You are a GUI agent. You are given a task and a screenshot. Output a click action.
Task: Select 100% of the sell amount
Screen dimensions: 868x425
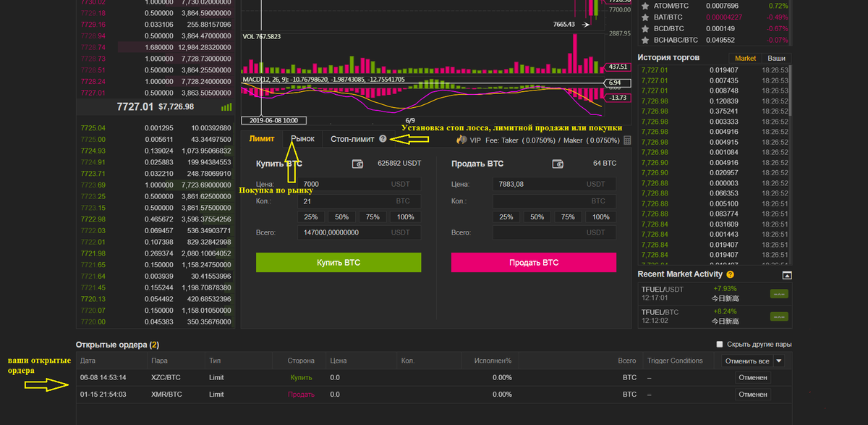tap(600, 217)
